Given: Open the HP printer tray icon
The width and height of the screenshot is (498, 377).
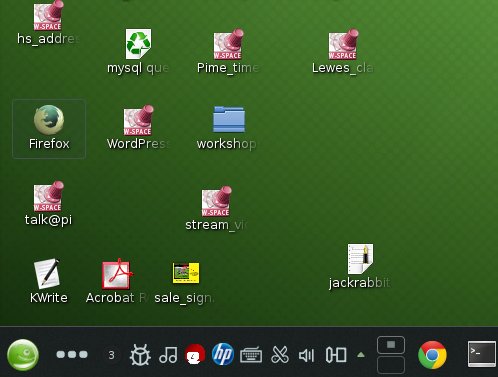Looking at the screenshot, I should [x=223, y=354].
